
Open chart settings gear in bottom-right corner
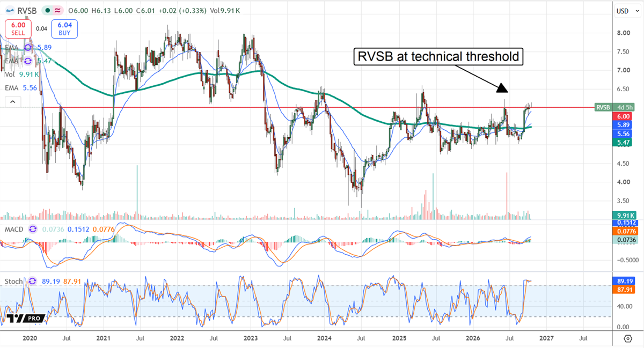click(628, 339)
